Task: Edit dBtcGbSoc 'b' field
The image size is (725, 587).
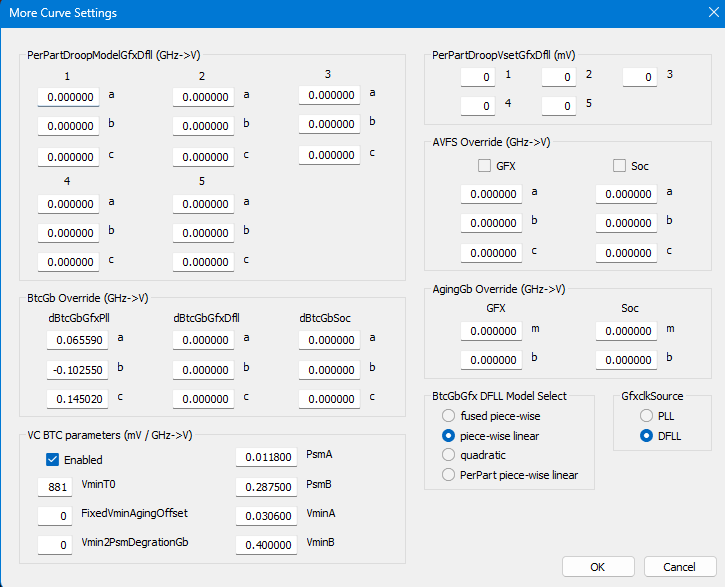Action: pyautogui.click(x=329, y=370)
